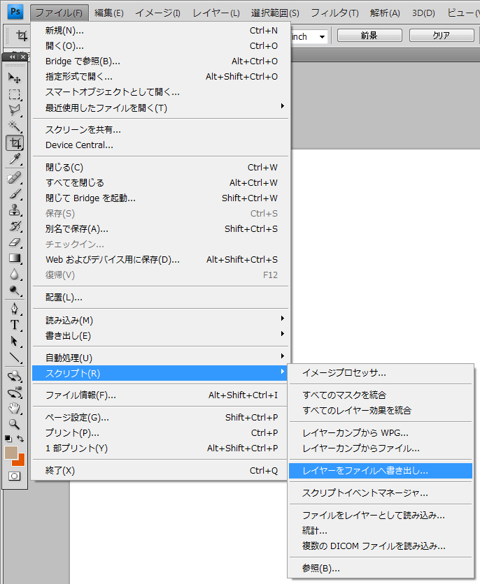Choose Bridge で参照(B)... entry

click(x=160, y=61)
